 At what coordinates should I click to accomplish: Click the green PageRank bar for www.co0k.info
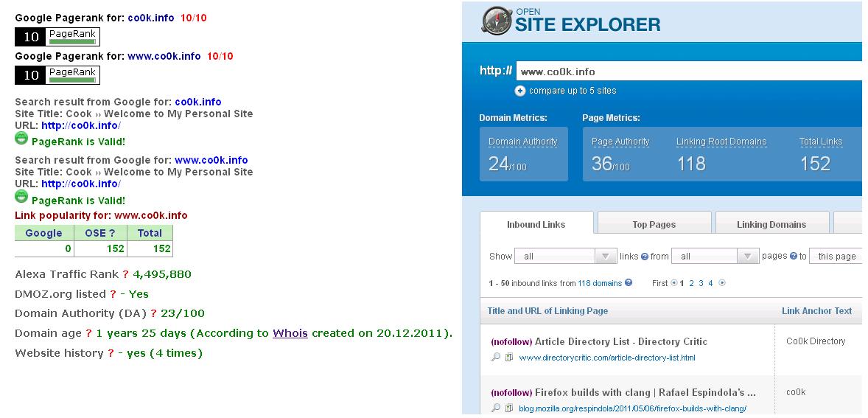(x=72, y=80)
